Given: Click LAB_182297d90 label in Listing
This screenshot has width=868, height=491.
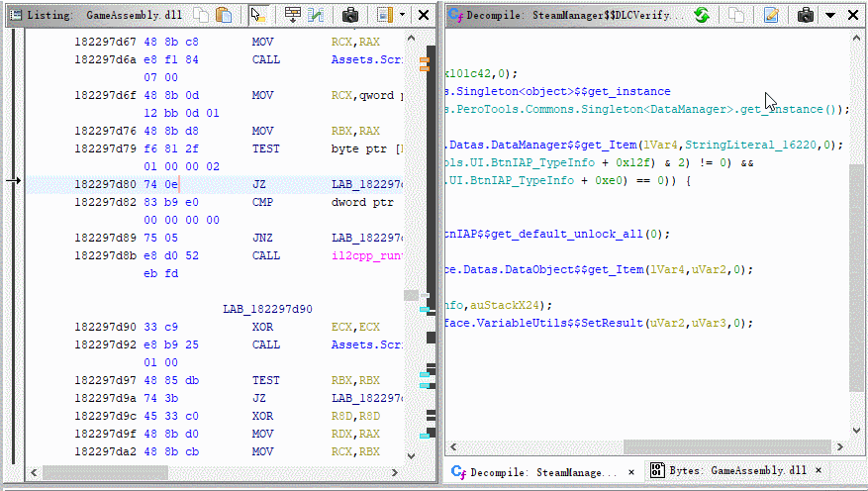Looking at the screenshot, I should [x=267, y=309].
